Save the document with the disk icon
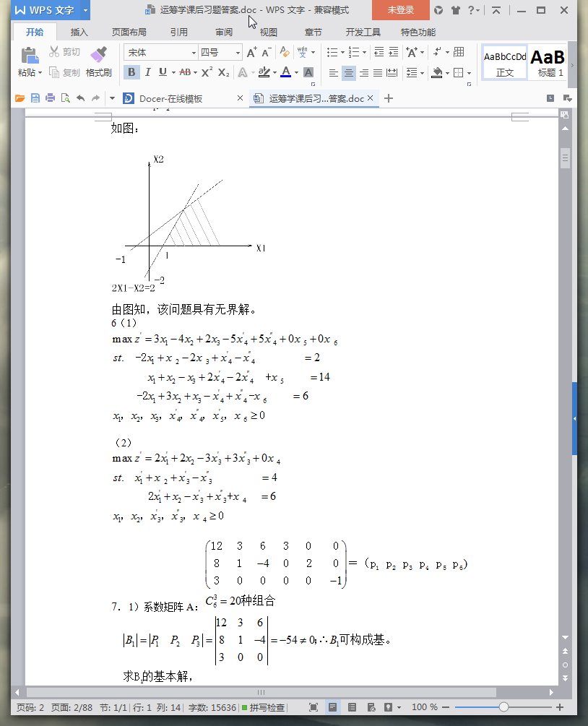This screenshot has width=588, height=726. point(35,98)
